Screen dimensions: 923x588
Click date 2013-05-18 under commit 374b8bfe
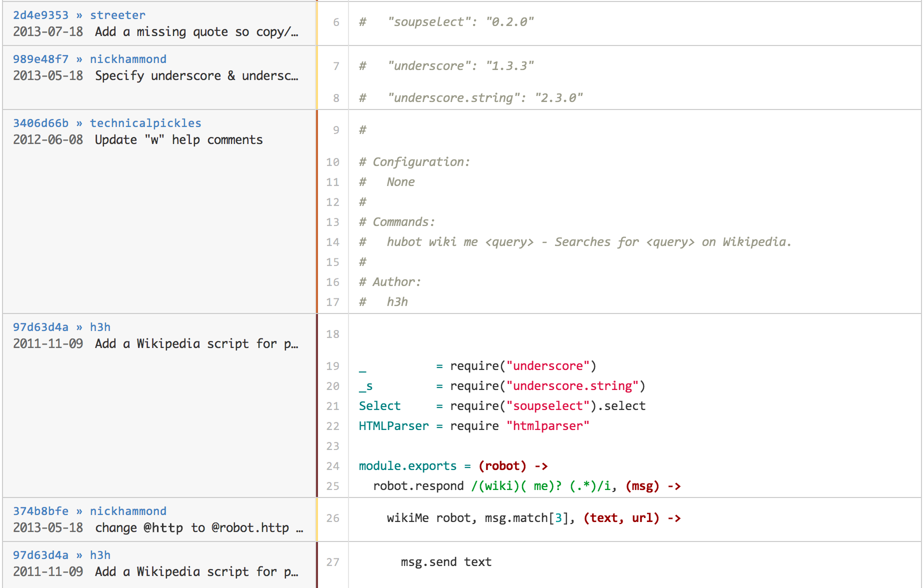tap(48, 527)
